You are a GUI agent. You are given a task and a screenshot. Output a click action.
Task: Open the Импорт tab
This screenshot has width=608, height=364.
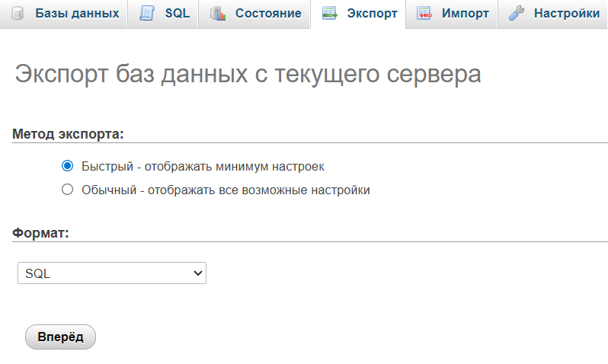[465, 14]
